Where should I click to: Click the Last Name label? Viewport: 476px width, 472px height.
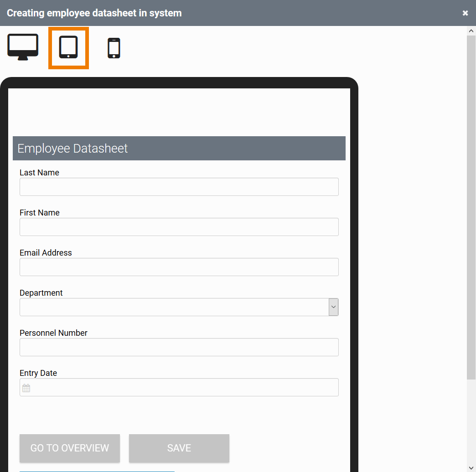point(40,173)
